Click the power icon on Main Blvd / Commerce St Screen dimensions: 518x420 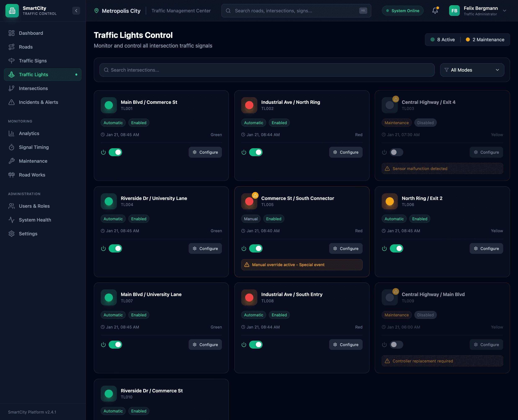(103, 152)
